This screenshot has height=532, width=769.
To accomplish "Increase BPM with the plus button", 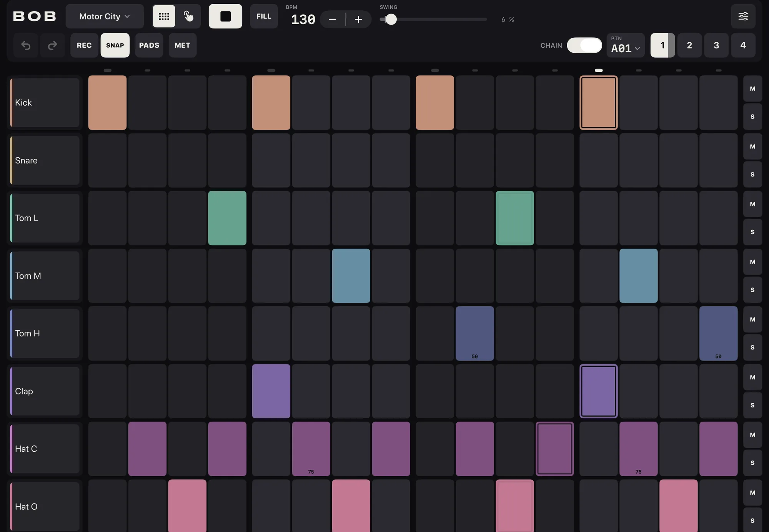I will coord(358,19).
